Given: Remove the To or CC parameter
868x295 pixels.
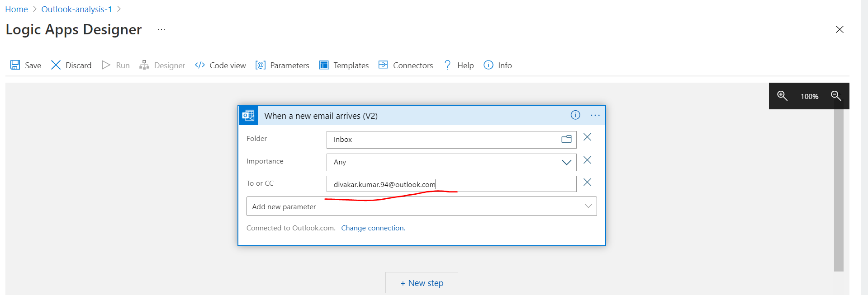Looking at the screenshot, I should coord(587,182).
